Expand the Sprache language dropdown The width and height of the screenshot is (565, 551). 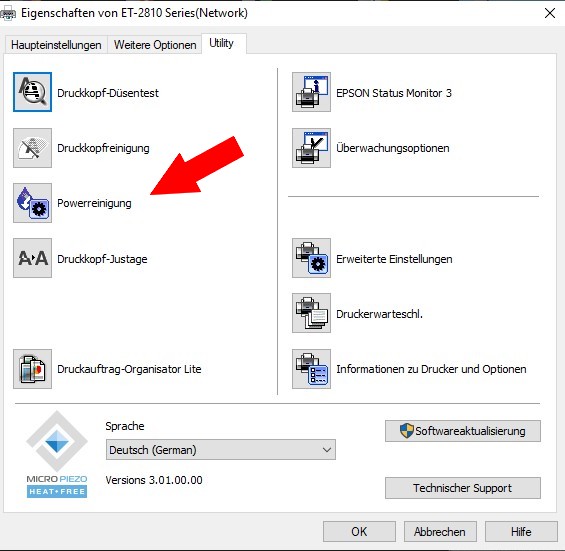(221, 450)
